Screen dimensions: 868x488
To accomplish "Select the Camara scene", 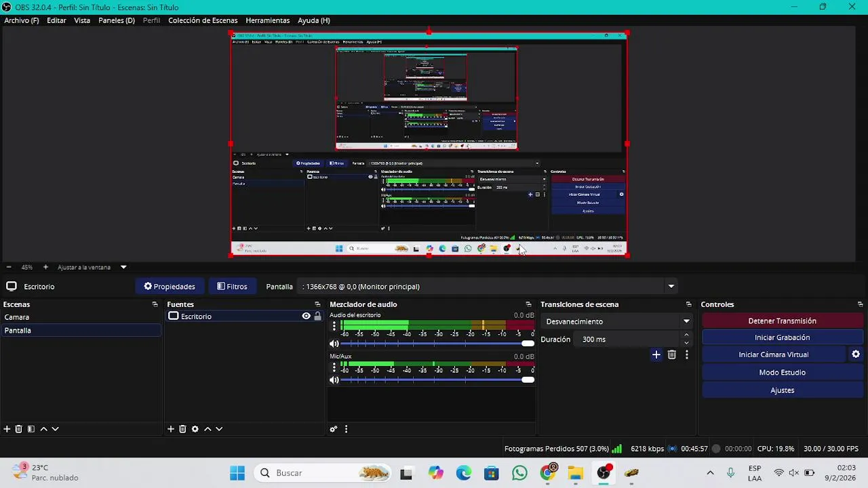I will [81, 317].
